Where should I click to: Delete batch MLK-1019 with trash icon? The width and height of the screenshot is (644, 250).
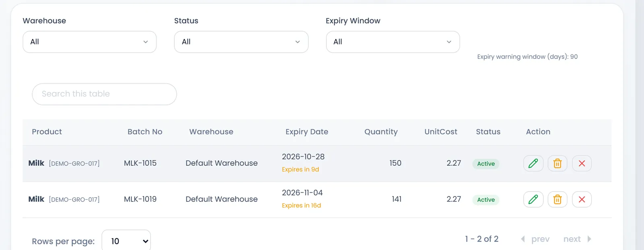(557, 199)
